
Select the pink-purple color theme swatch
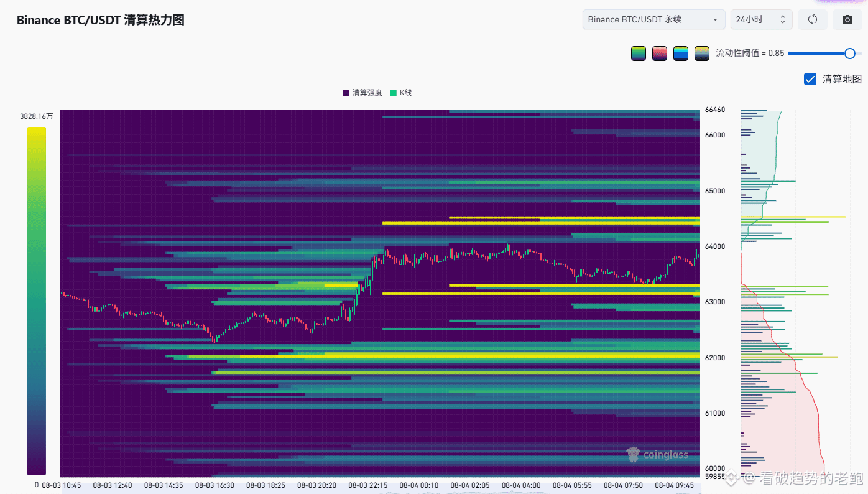click(x=660, y=54)
